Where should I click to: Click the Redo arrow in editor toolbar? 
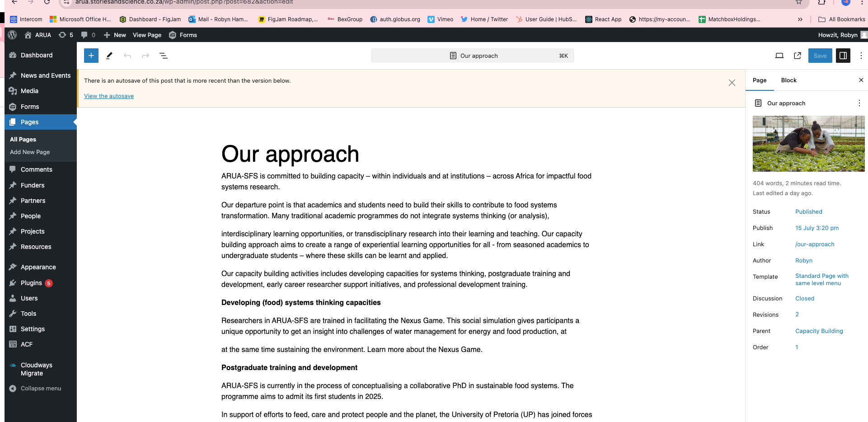[145, 56]
